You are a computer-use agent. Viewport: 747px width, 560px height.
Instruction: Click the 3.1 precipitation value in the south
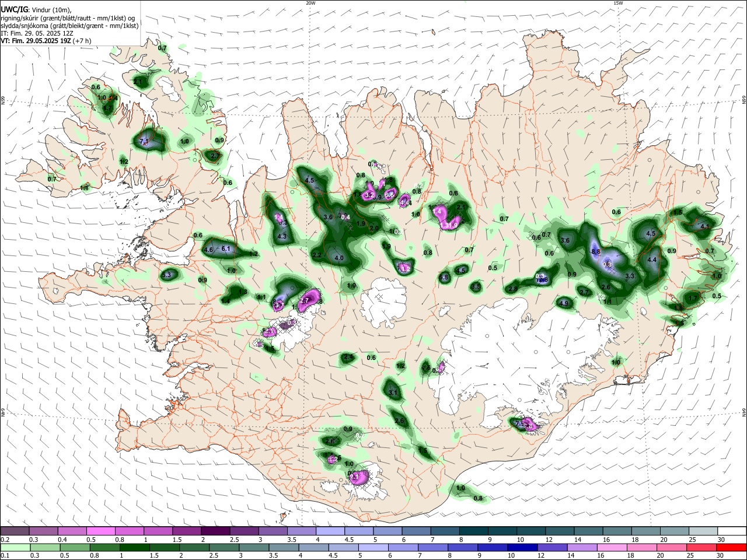pyautogui.click(x=393, y=393)
